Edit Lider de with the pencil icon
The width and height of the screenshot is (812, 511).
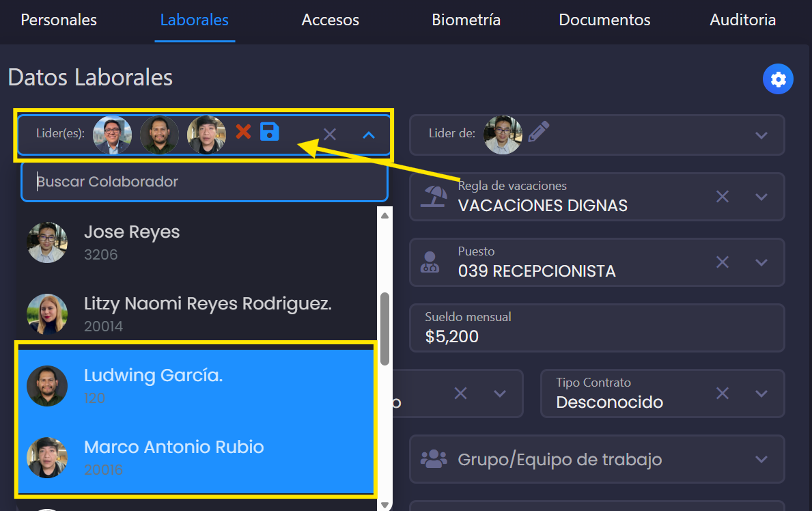tap(539, 132)
